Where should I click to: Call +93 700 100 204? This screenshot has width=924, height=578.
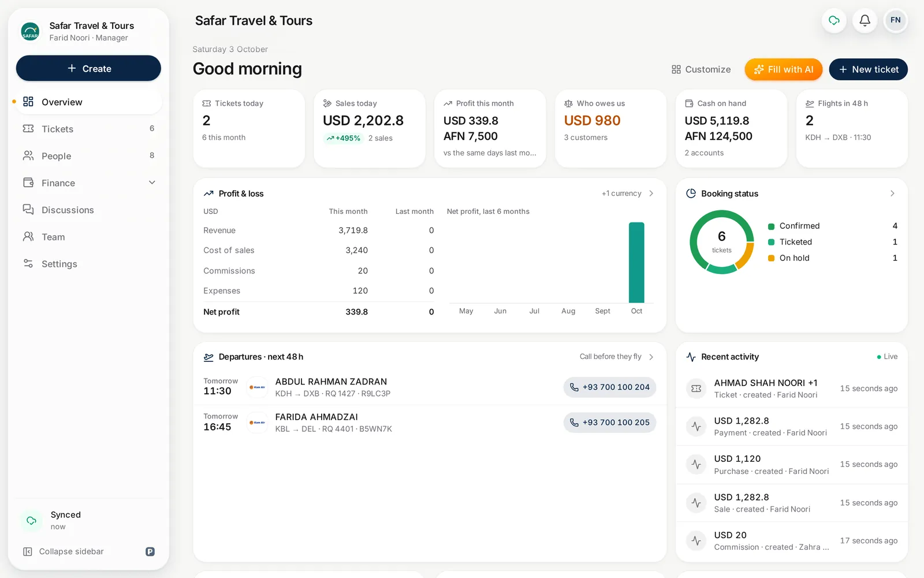610,387
